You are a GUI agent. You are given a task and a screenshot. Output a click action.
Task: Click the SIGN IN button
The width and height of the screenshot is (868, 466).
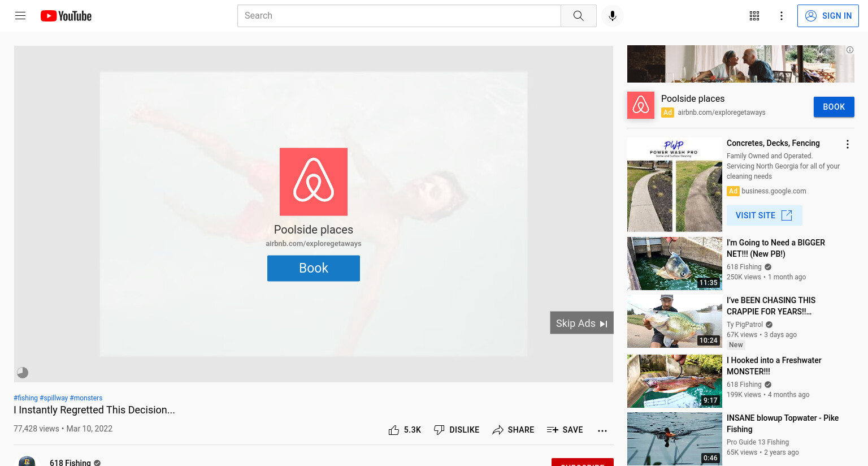tap(828, 16)
